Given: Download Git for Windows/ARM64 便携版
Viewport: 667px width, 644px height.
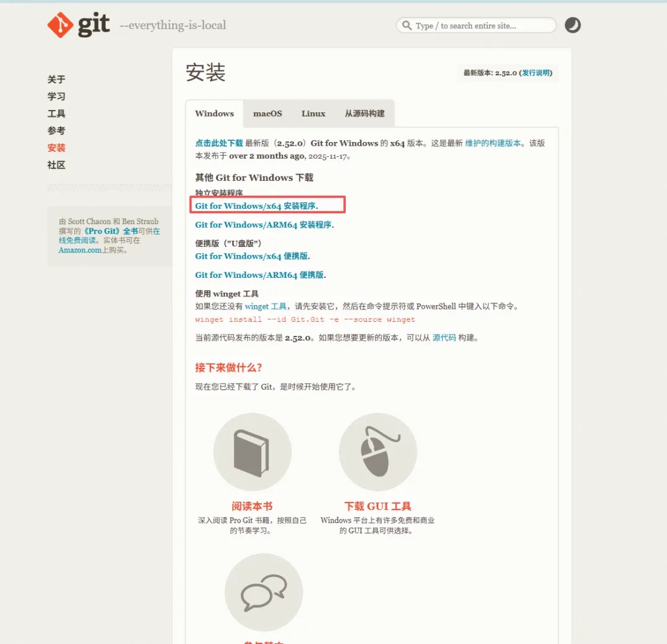Looking at the screenshot, I should coord(261,275).
